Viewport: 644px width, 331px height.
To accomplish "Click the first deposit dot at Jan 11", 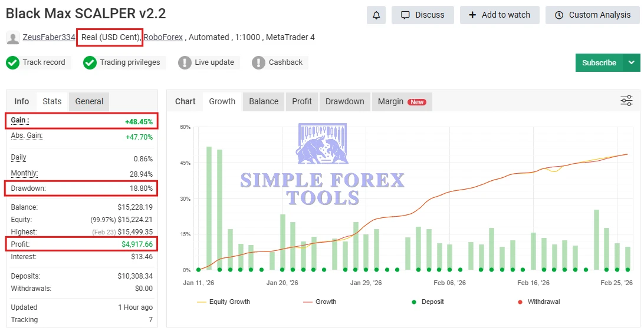I will [x=198, y=270].
